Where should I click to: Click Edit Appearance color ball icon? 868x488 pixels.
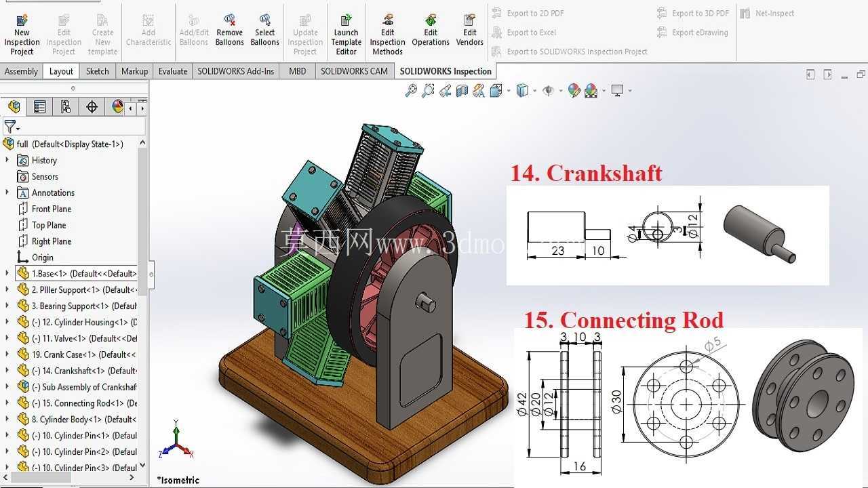(574, 90)
